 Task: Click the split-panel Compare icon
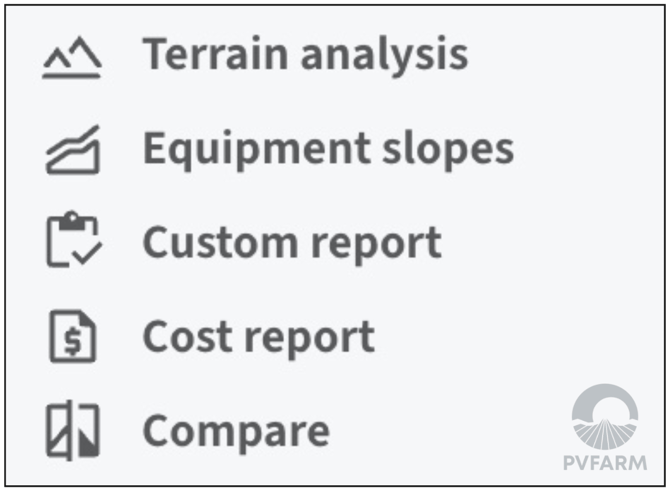coord(73,432)
